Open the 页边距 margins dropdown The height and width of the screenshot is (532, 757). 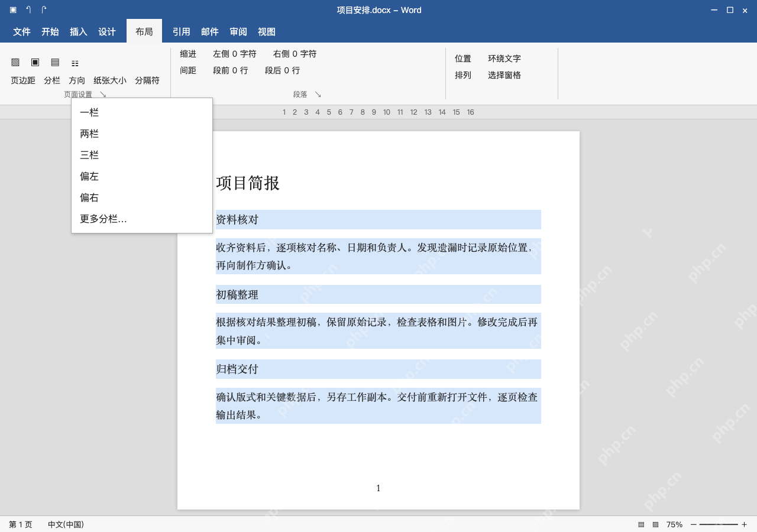click(x=23, y=80)
